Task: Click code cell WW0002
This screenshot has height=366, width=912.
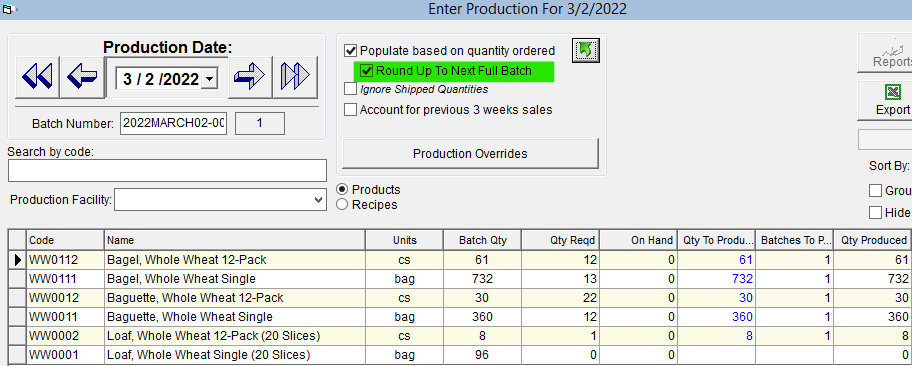Action: click(65, 336)
